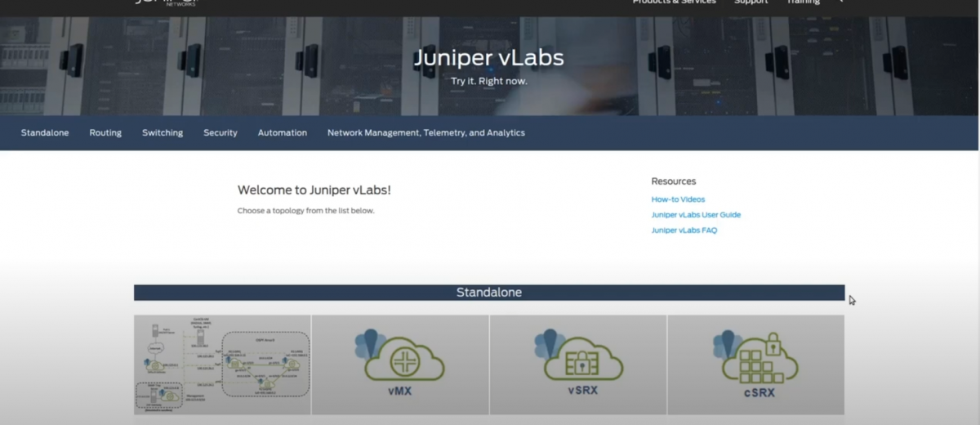Click the 'Juniper vLabs' banner title
The image size is (980, 425).
(488, 59)
